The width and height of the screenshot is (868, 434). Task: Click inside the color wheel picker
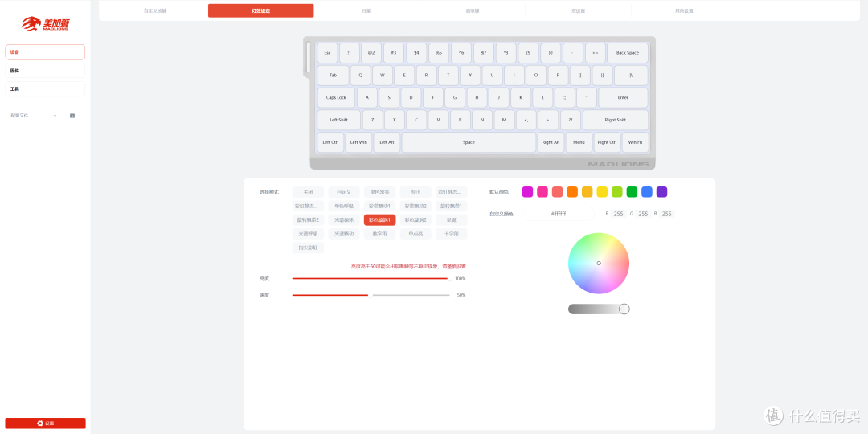[x=599, y=263]
